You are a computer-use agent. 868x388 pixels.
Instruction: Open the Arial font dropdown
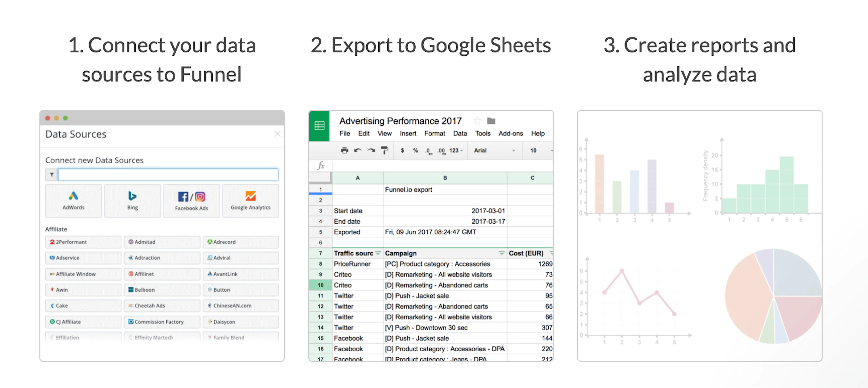pyautogui.click(x=494, y=150)
